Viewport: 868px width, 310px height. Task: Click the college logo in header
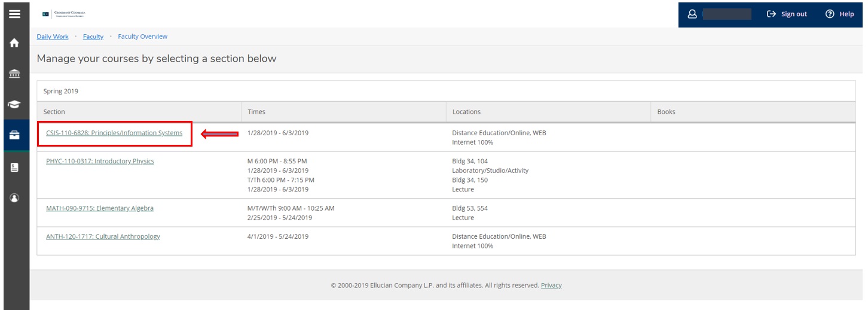coord(66,14)
